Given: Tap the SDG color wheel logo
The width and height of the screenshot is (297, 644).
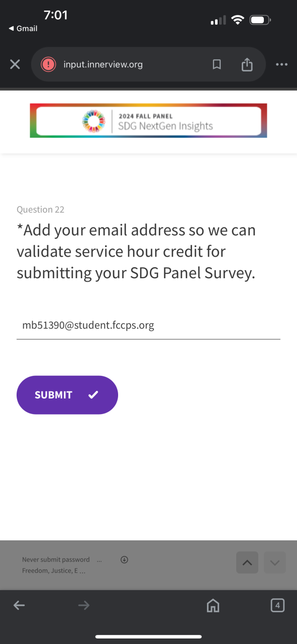Looking at the screenshot, I should coord(94,121).
